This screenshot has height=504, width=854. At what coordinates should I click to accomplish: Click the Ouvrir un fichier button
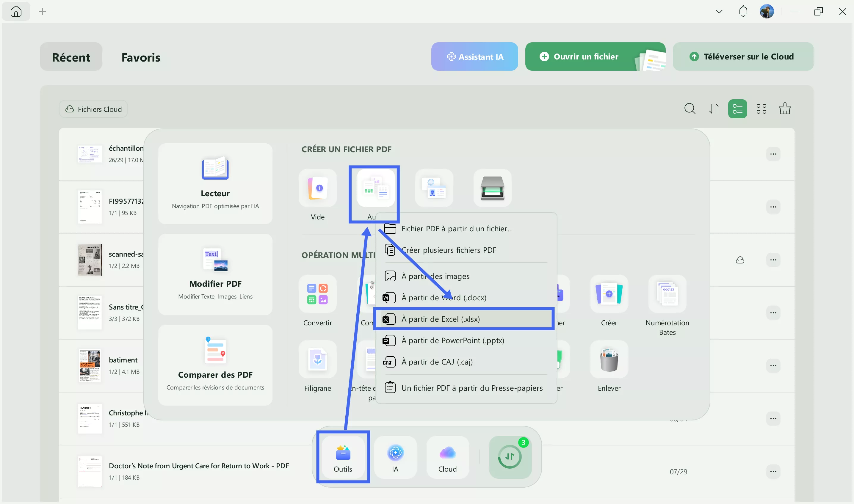(586, 57)
